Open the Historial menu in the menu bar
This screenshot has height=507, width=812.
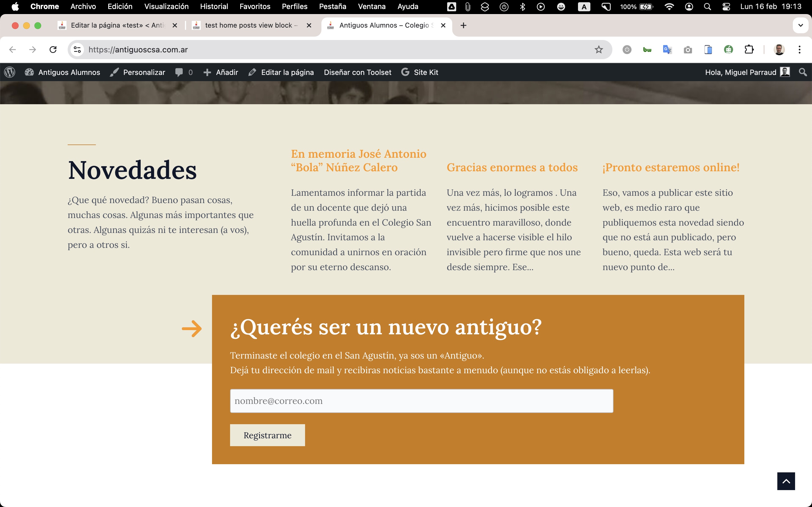214,6
